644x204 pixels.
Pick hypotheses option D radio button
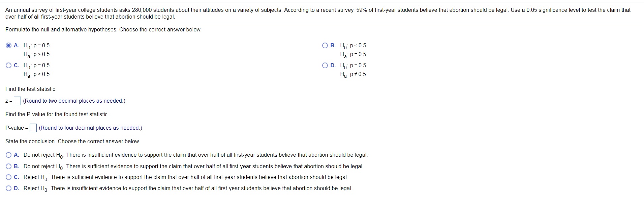(x=325, y=66)
